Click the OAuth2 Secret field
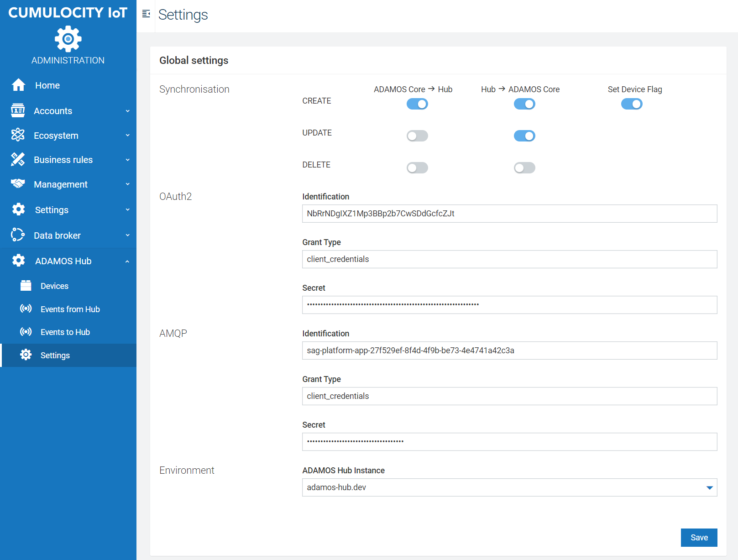The width and height of the screenshot is (738, 560). coord(509,305)
